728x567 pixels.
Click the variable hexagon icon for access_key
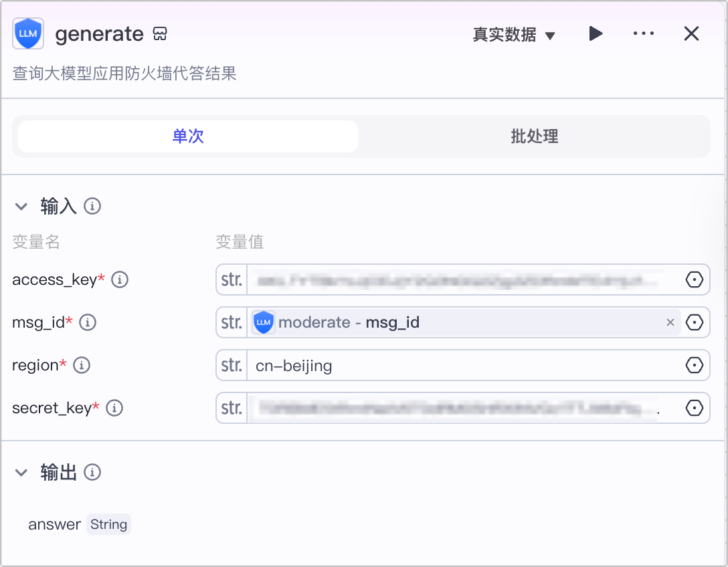[x=695, y=279]
